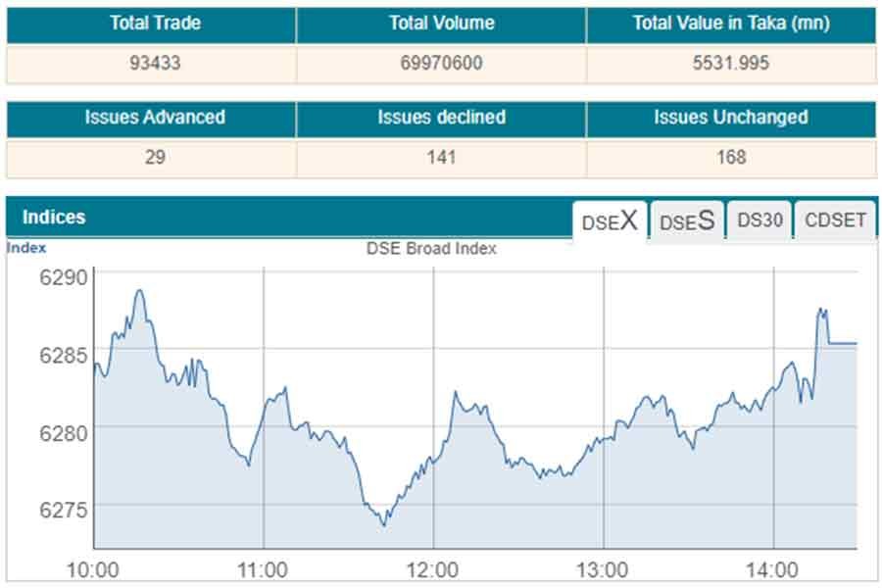
Task: Select the DS30 tab
Action: [x=759, y=220]
